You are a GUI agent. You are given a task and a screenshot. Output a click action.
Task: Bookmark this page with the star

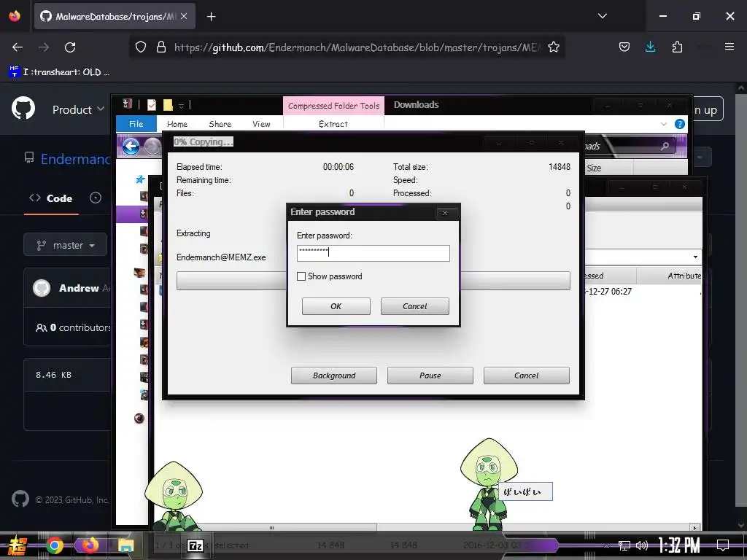pyautogui.click(x=553, y=47)
